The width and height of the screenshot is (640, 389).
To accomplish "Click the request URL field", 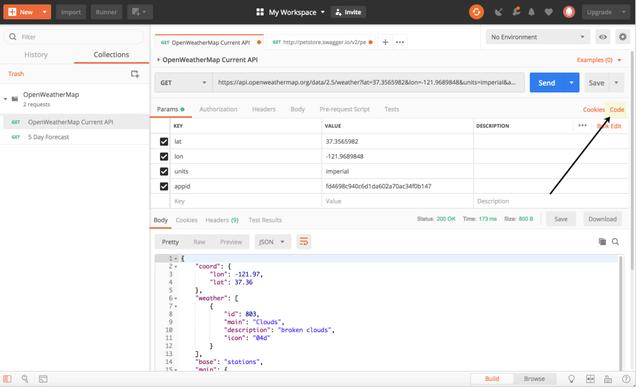I will [x=368, y=83].
